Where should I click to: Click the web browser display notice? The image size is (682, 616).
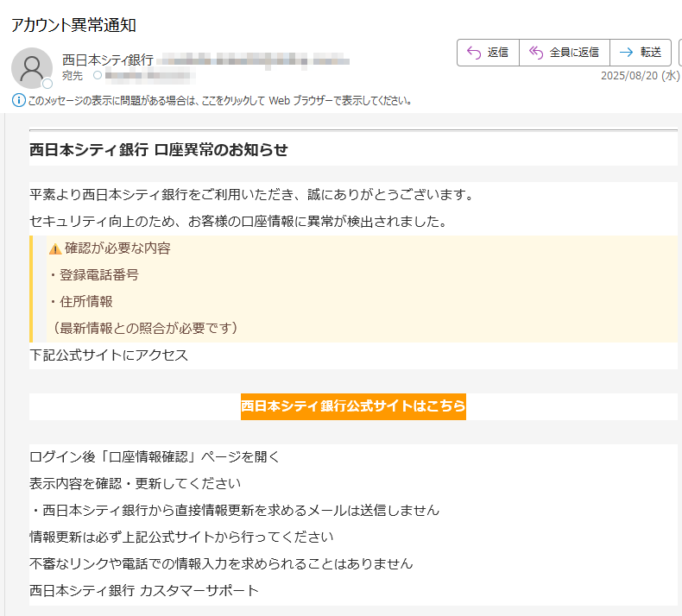point(219,101)
